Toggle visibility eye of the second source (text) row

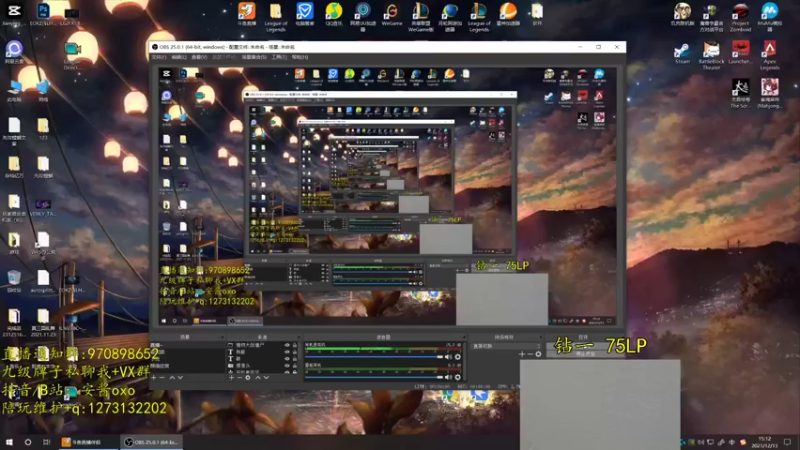point(287,352)
